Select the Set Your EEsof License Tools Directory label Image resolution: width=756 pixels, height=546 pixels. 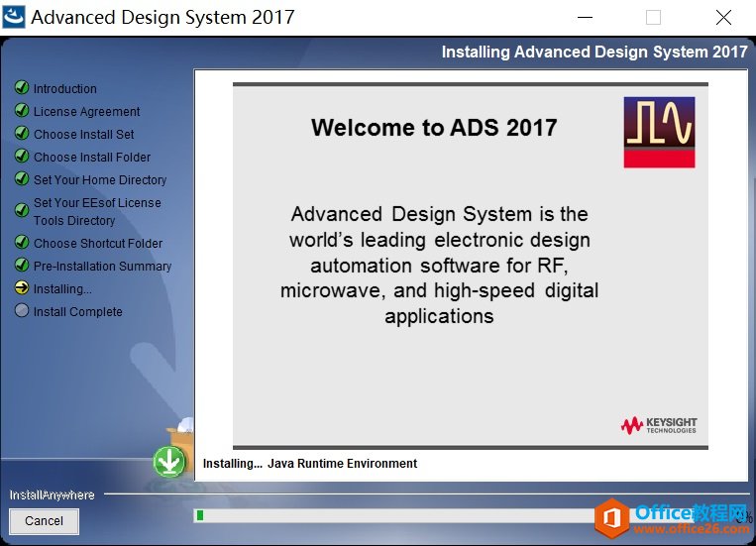[x=97, y=212]
